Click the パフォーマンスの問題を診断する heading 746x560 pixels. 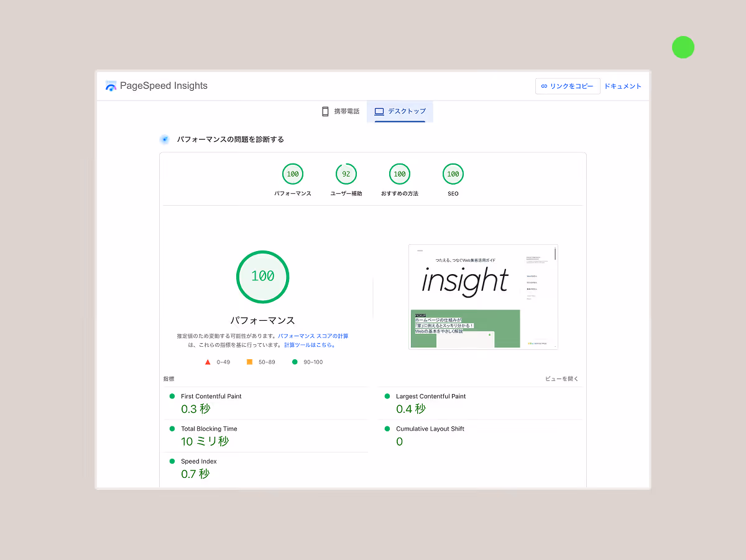tap(231, 139)
